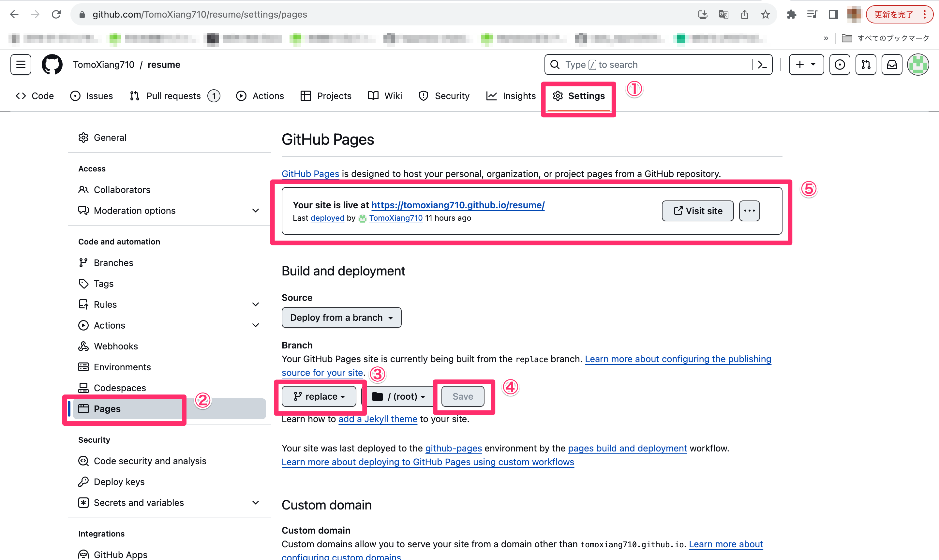Switch to the Actions repository tab
939x560 pixels.
[x=260, y=96]
